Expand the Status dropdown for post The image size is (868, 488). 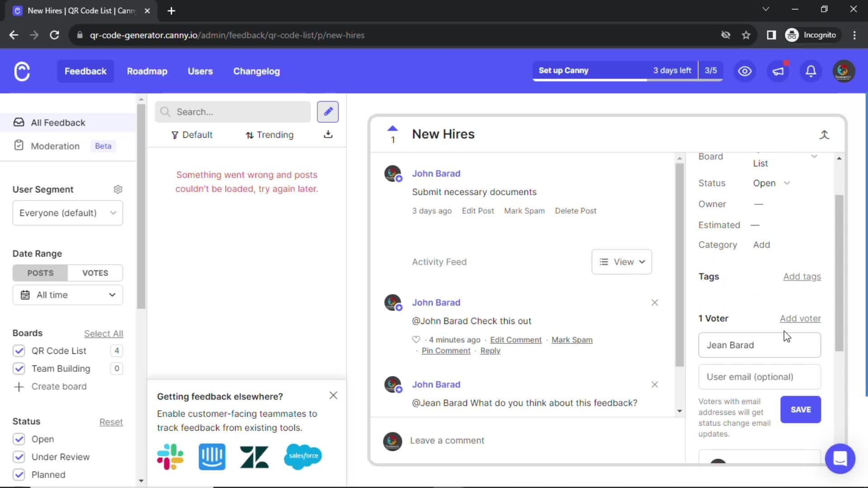click(771, 183)
